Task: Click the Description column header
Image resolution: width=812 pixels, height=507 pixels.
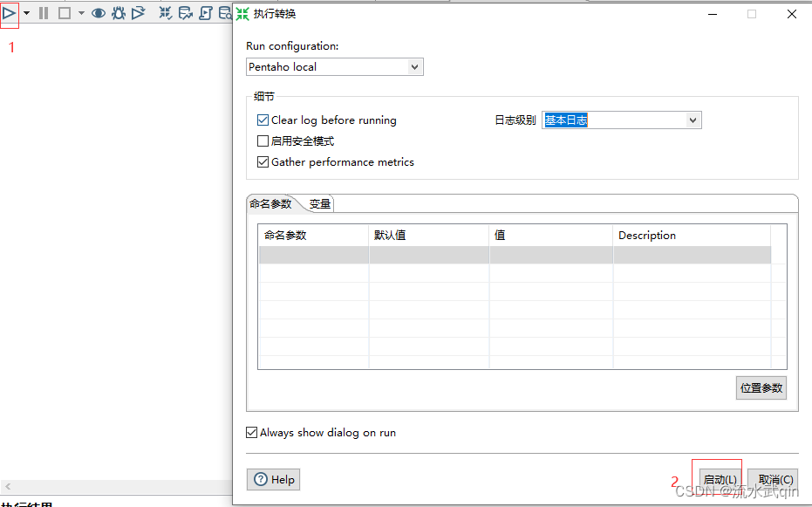Action: click(x=692, y=235)
